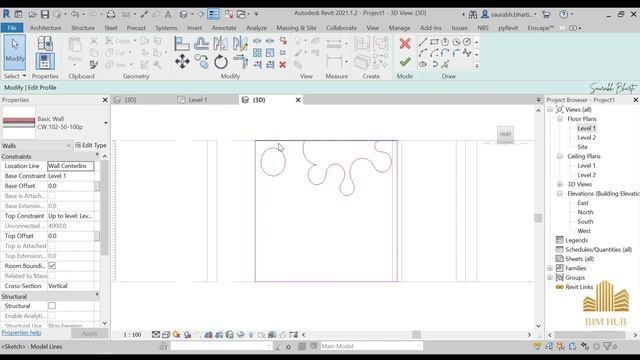Click the Trim/Extend to Corner tool
Screen dimensions: 640x360
(x=240, y=62)
